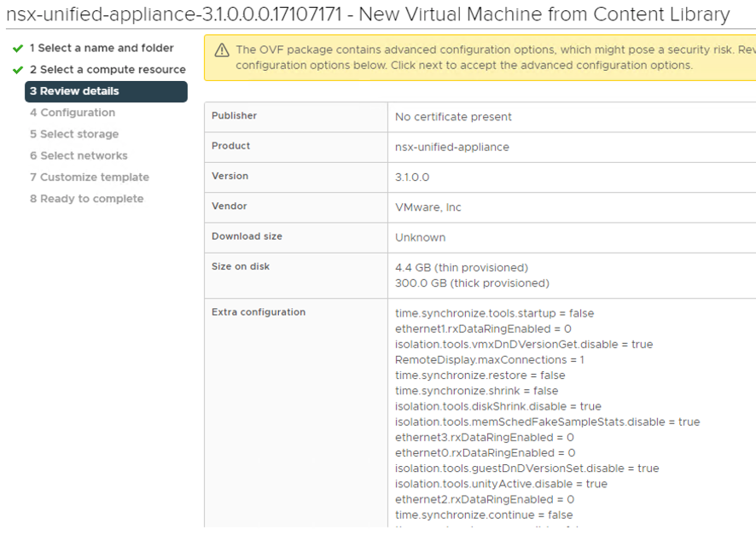Select version value 3.1.0.0
Viewport: 756px width, 547px height.
point(412,177)
